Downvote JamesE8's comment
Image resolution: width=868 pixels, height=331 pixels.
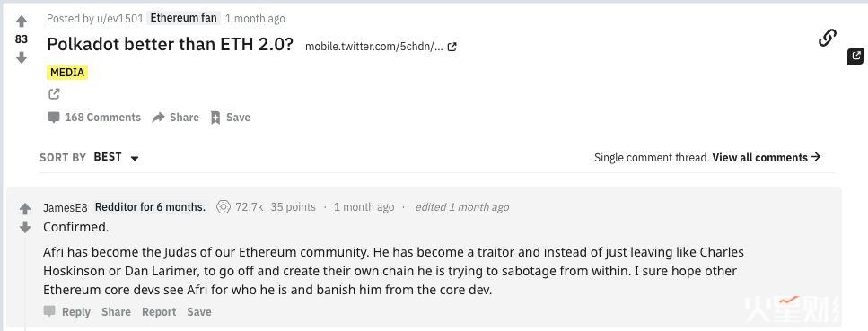point(25,227)
